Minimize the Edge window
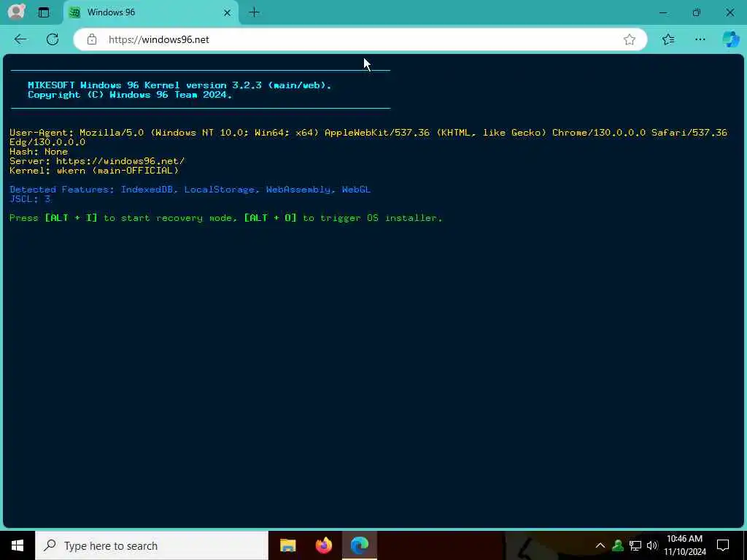The image size is (747, 560). click(662, 12)
